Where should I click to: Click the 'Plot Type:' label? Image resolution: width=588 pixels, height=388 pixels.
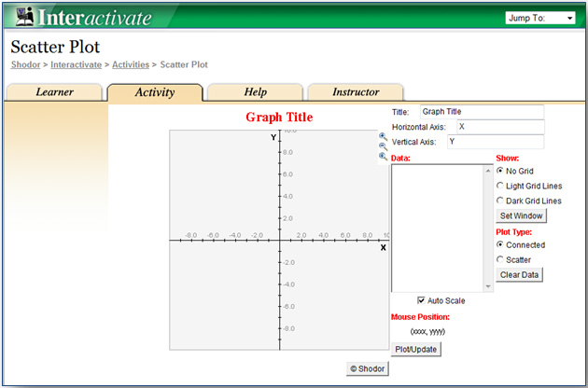pos(513,232)
